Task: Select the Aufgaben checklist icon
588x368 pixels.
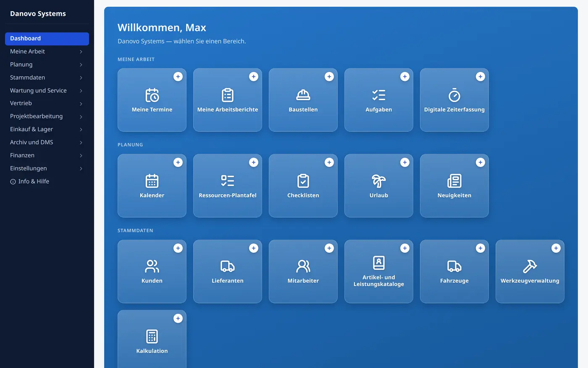Action: [379, 95]
